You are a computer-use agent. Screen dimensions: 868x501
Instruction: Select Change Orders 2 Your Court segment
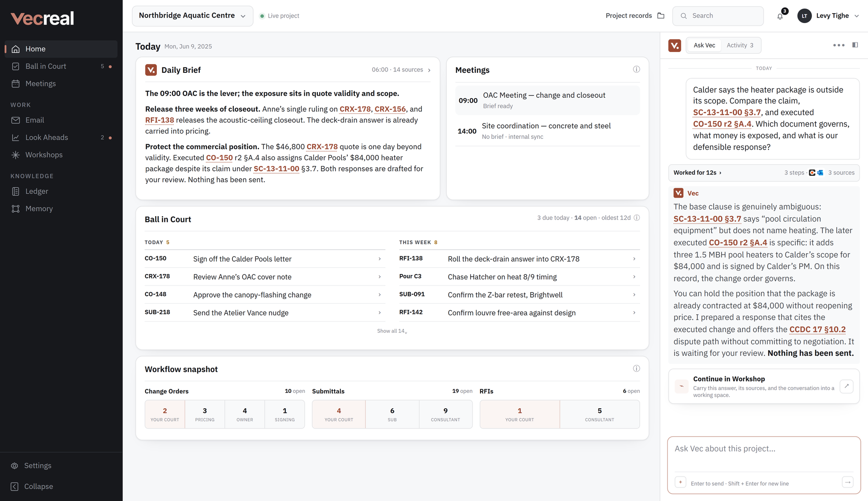tap(165, 414)
